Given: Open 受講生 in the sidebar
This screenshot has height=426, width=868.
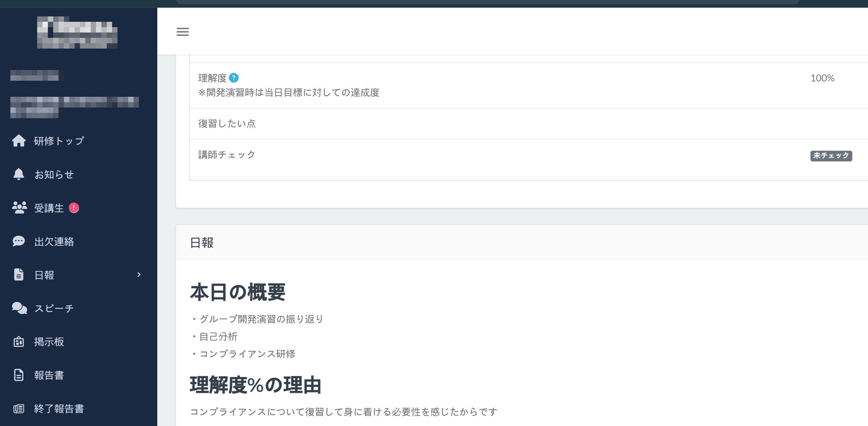Looking at the screenshot, I should (x=49, y=208).
